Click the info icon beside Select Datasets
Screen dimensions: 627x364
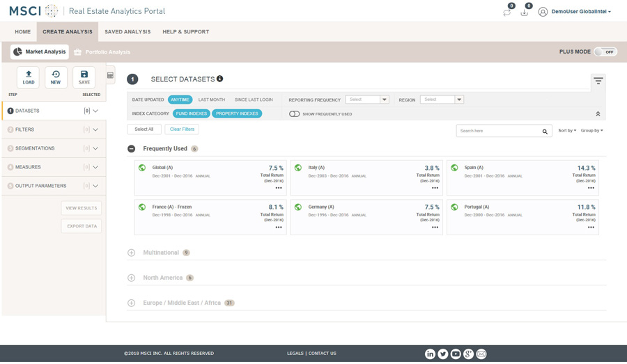(x=219, y=79)
